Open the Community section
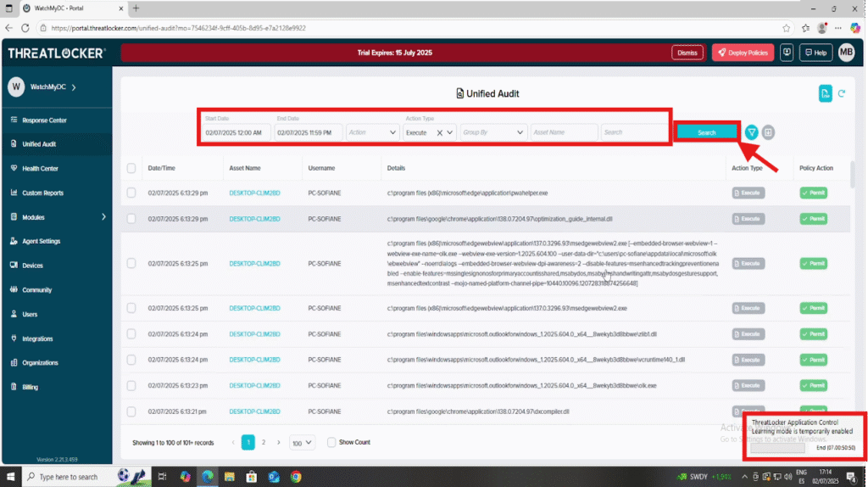868x487 pixels. coord(36,290)
